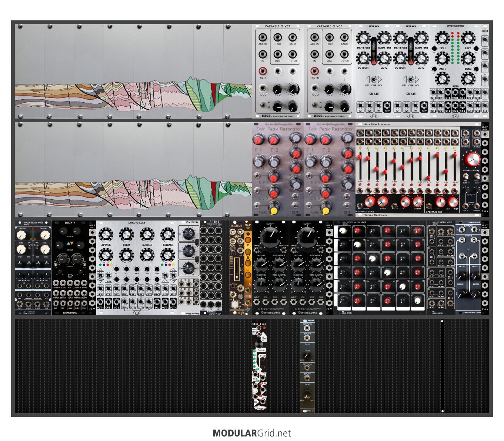Image resolution: width=504 pixels, height=441 pixels.
Task: Turn DRIVE / IN1 knob on left Tube VCA
Action: coord(363,39)
